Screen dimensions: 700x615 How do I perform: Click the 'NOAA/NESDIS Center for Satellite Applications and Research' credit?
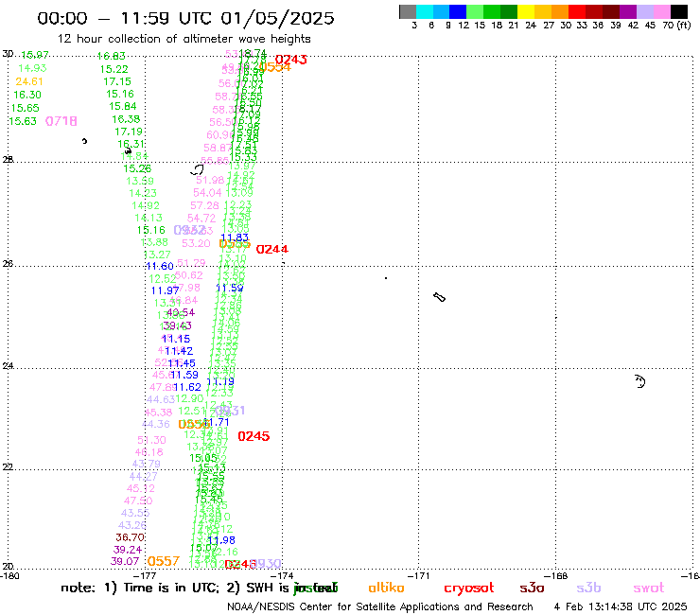click(380, 607)
